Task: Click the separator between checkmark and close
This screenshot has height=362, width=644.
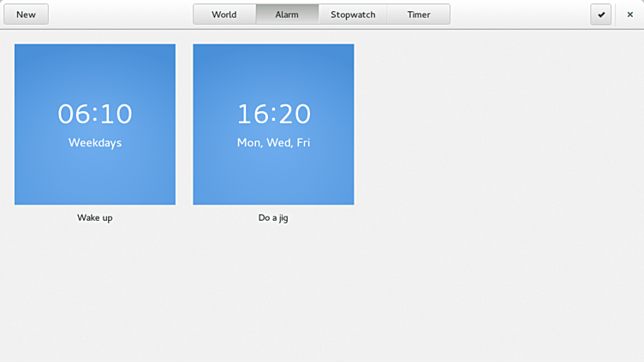Action: coord(616,15)
